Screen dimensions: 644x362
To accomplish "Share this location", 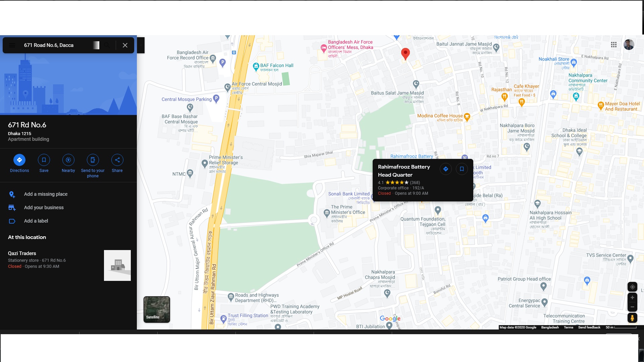I will tap(117, 164).
